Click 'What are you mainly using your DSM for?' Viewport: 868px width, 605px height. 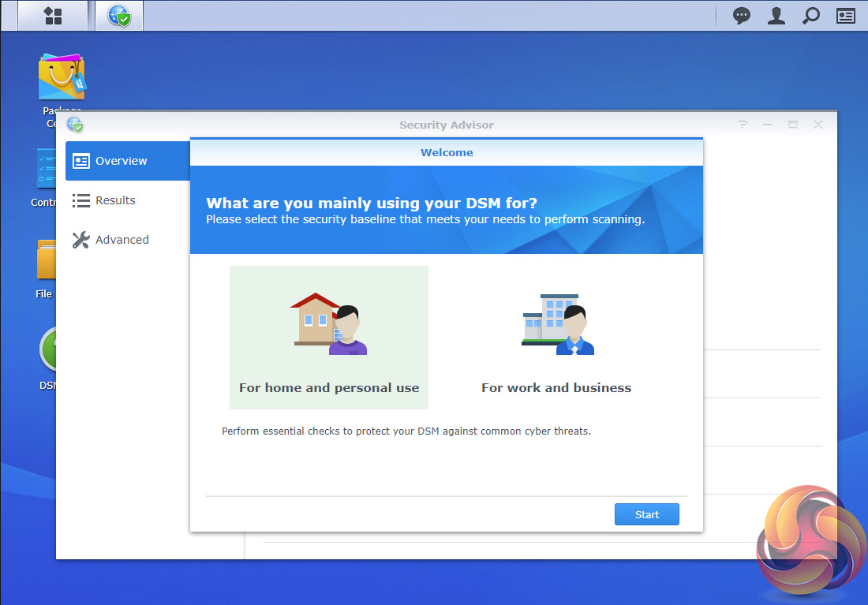pos(372,204)
